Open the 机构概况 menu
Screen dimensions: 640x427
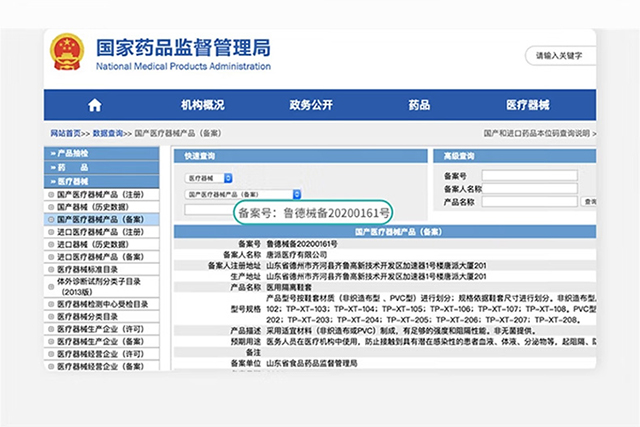(202, 105)
